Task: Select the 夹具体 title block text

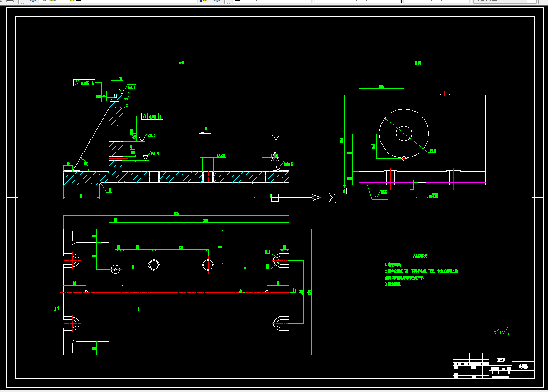Action: tap(523, 366)
